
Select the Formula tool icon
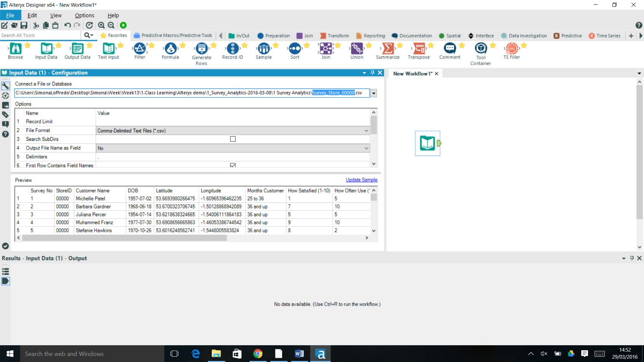[x=170, y=48]
